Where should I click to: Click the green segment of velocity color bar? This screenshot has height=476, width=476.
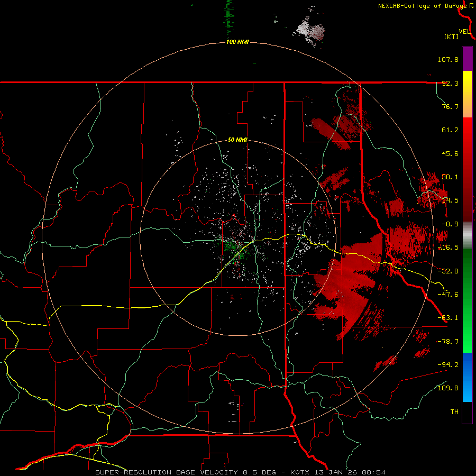(x=467, y=300)
